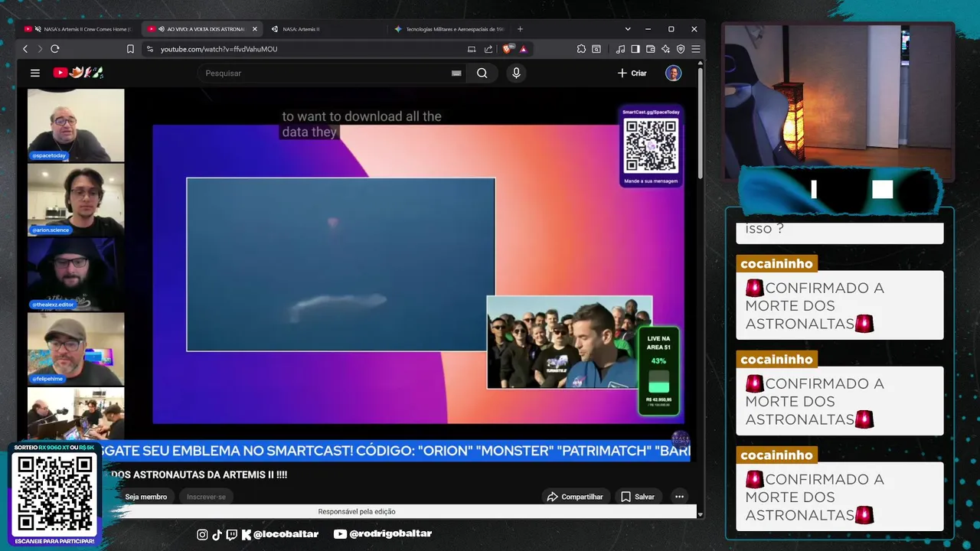Viewport: 980px width, 551px height.
Task: Click the @felipehime participant thumbnail
Action: tap(76, 348)
